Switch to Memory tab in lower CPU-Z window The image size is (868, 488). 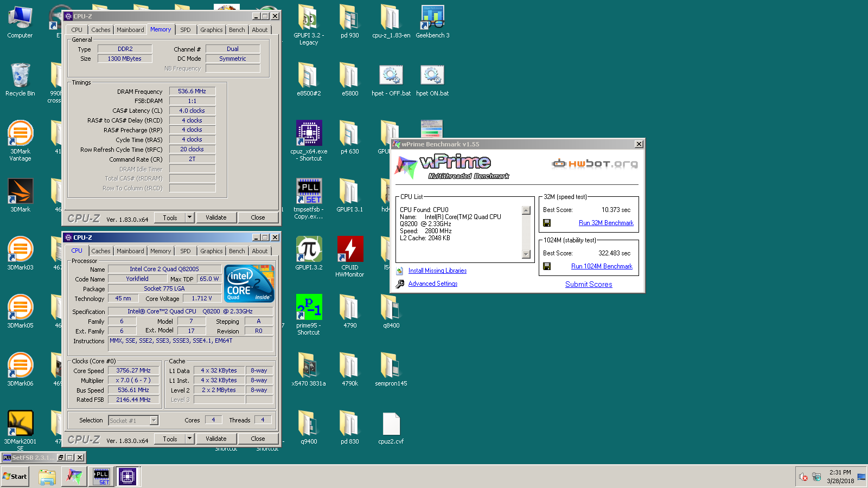tap(161, 251)
